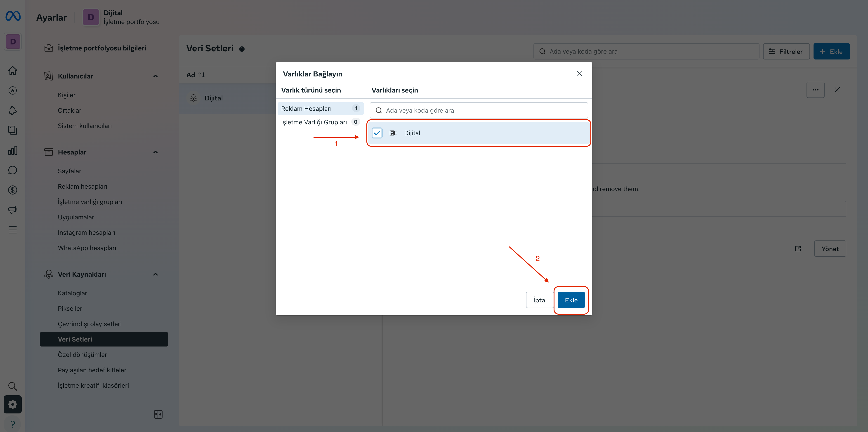The image size is (868, 432).
Task: Open the dollar sign monetization icon
Action: click(12, 190)
